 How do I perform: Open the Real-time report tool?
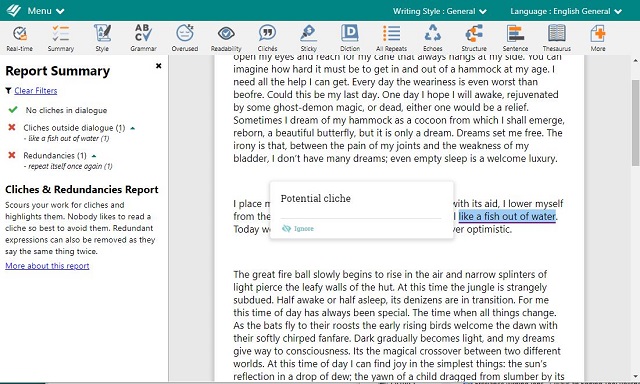coord(20,38)
